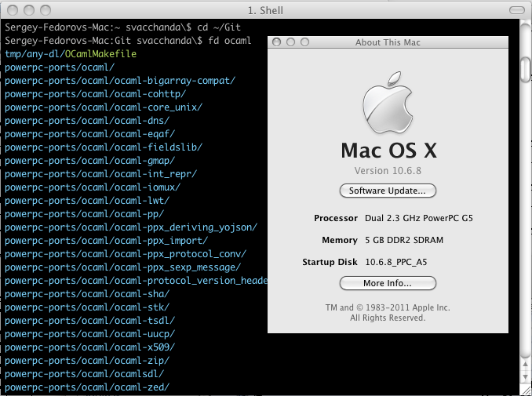The image size is (532, 396).
Task: Click the Version 10.6.8 text
Action: 388,170
